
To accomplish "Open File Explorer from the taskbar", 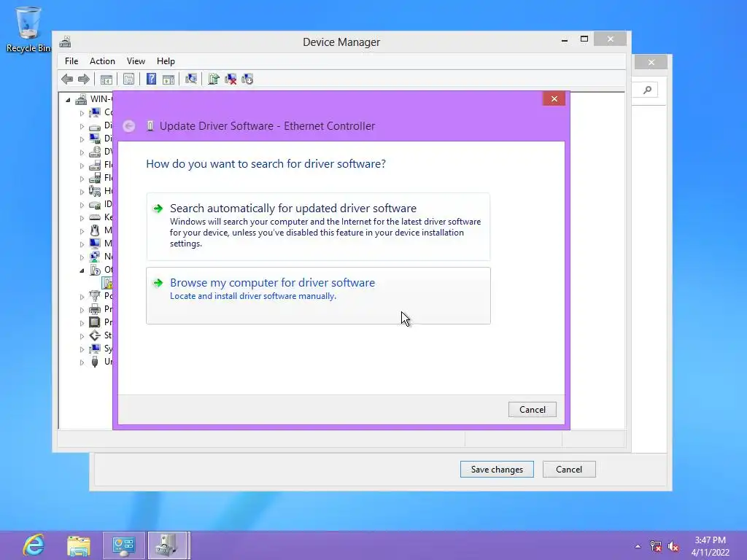I will tap(79, 545).
